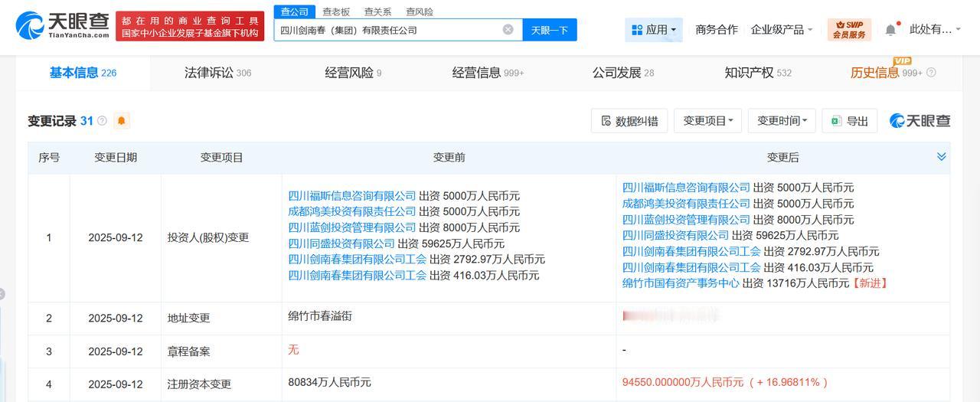
Task: Click the 80834万人民币元 previous capital value
Action: (x=330, y=382)
